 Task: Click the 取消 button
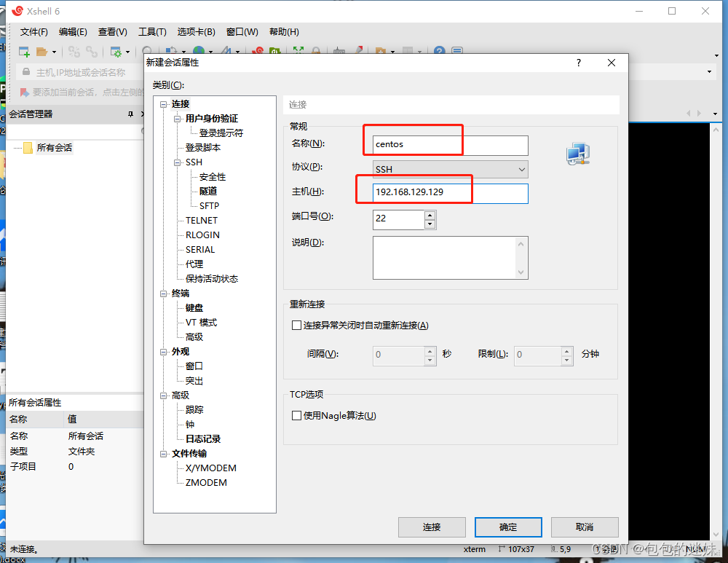coord(585,527)
